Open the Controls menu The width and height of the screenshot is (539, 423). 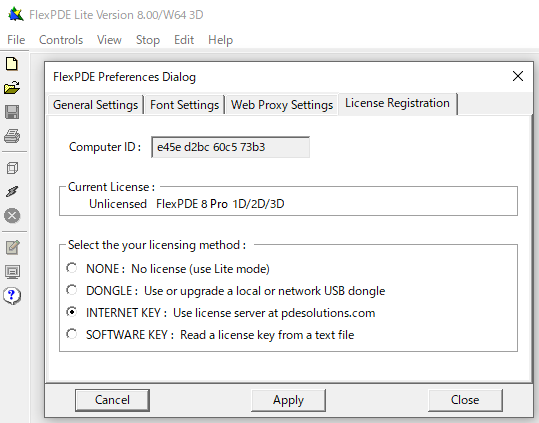(61, 40)
